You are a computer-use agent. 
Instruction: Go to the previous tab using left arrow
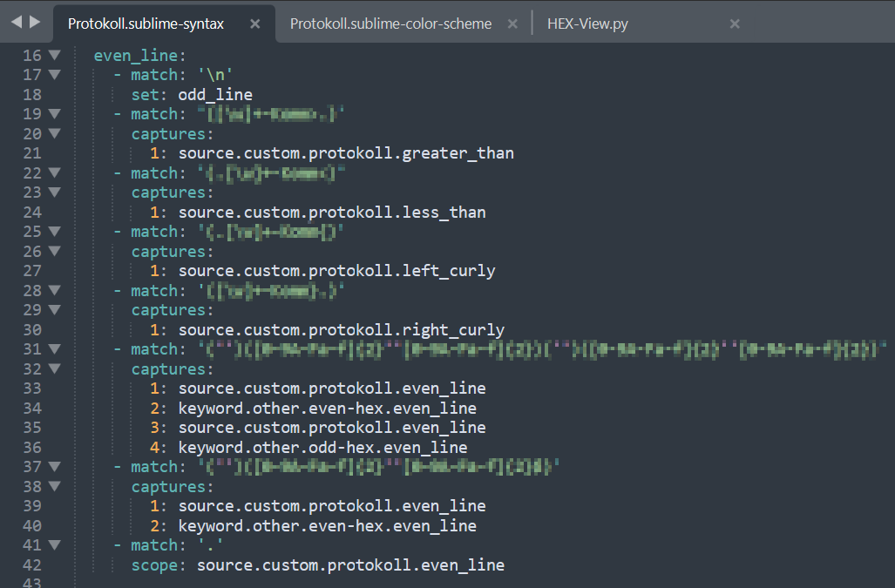click(17, 23)
